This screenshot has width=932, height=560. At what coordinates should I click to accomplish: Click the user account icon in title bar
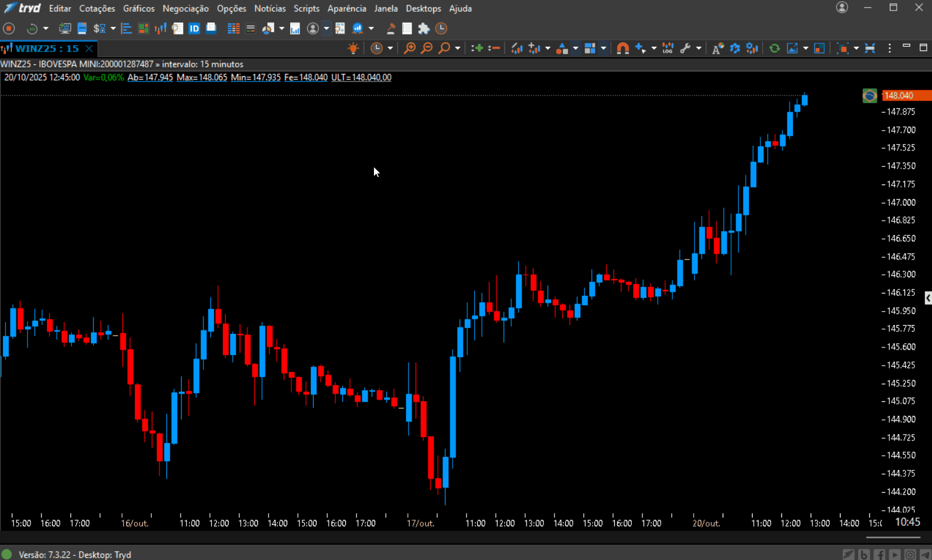tap(842, 8)
